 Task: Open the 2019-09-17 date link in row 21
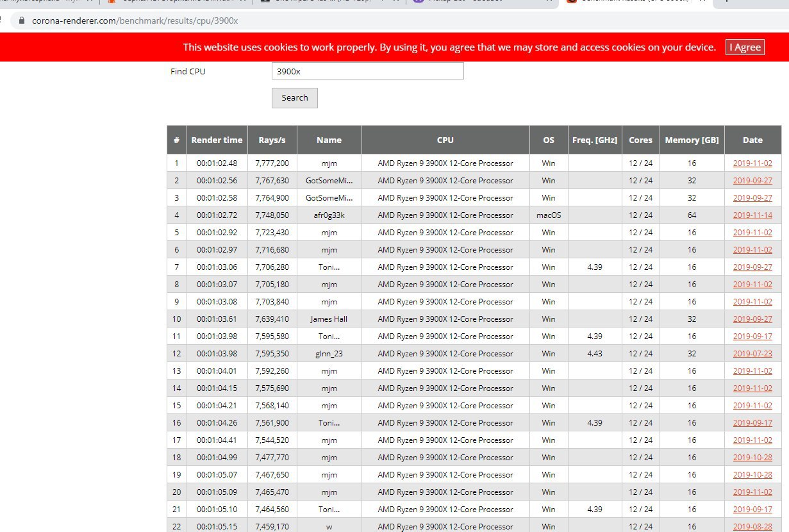coord(752,510)
